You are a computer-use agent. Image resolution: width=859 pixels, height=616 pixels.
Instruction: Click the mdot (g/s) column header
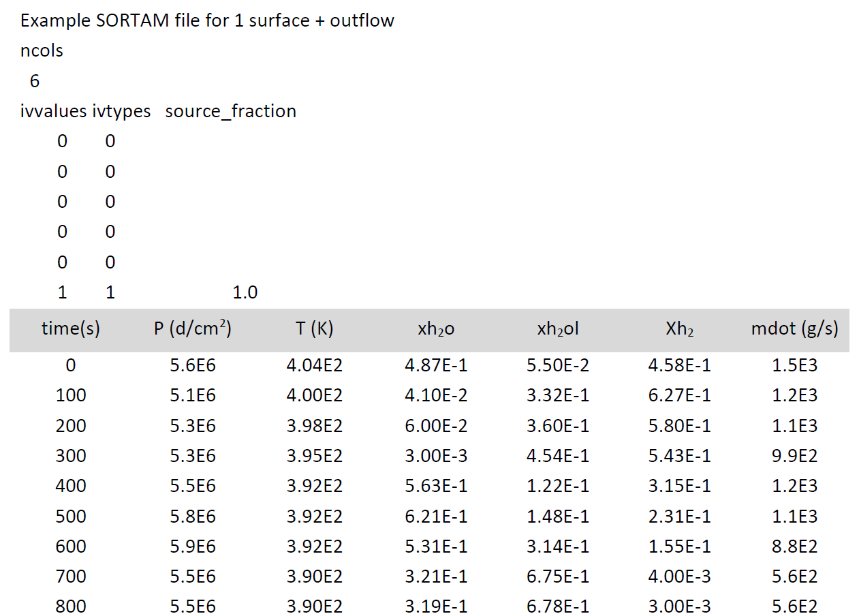click(x=795, y=329)
